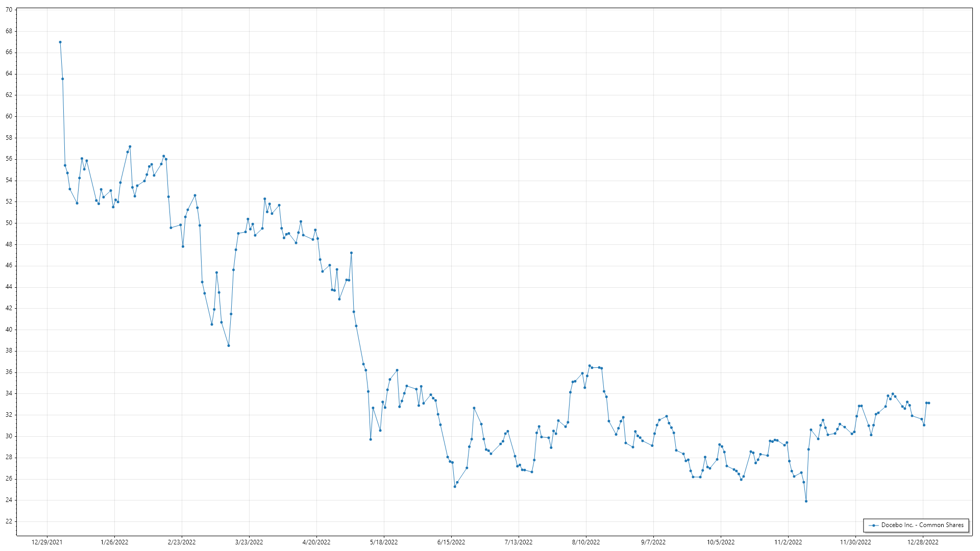
Task: Click the June trough point near 25.3
Action: (x=455, y=487)
